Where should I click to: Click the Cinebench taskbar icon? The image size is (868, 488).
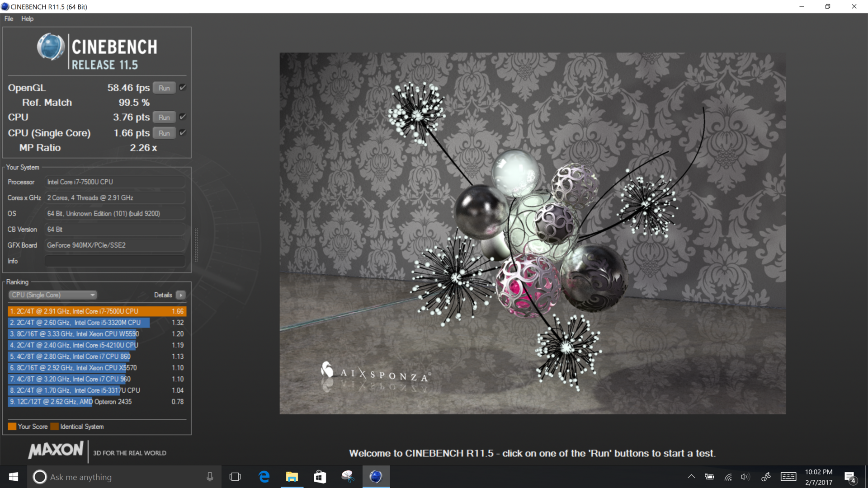(x=376, y=477)
